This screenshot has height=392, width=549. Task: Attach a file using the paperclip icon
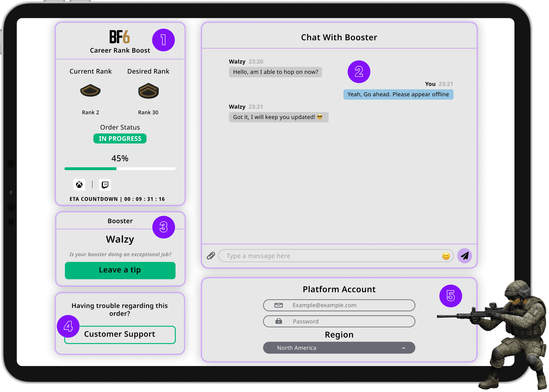click(211, 256)
